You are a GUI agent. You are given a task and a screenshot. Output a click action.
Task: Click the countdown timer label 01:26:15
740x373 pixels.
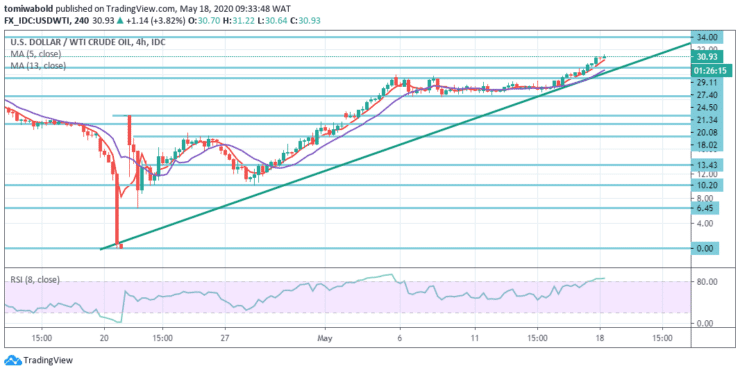coord(711,71)
